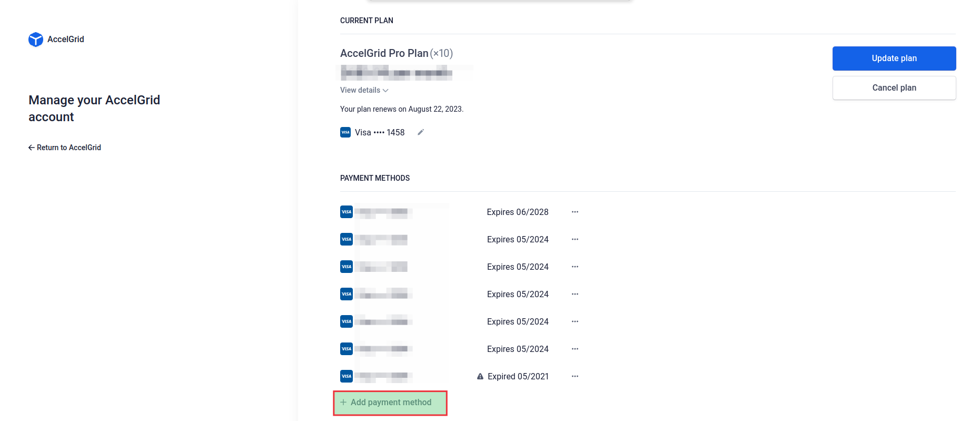Click the Visa icon of the current plan card
The width and height of the screenshot is (980, 421).
(x=345, y=132)
